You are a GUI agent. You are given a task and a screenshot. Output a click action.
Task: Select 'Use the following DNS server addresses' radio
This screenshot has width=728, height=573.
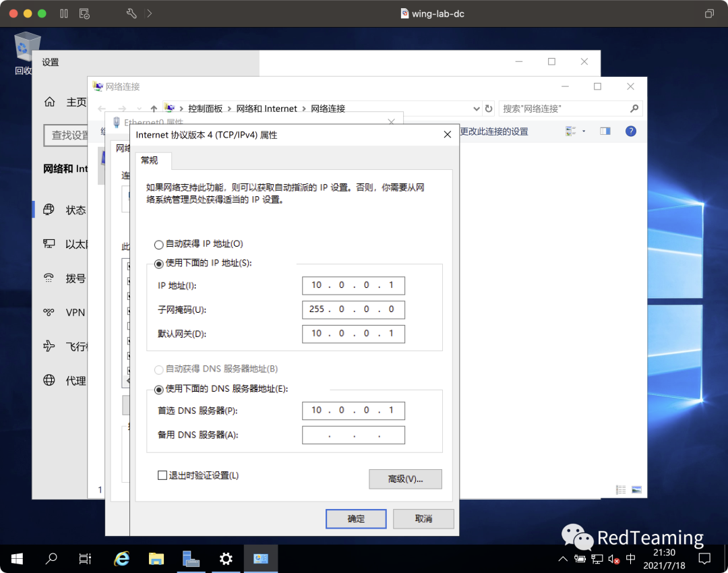(x=159, y=389)
